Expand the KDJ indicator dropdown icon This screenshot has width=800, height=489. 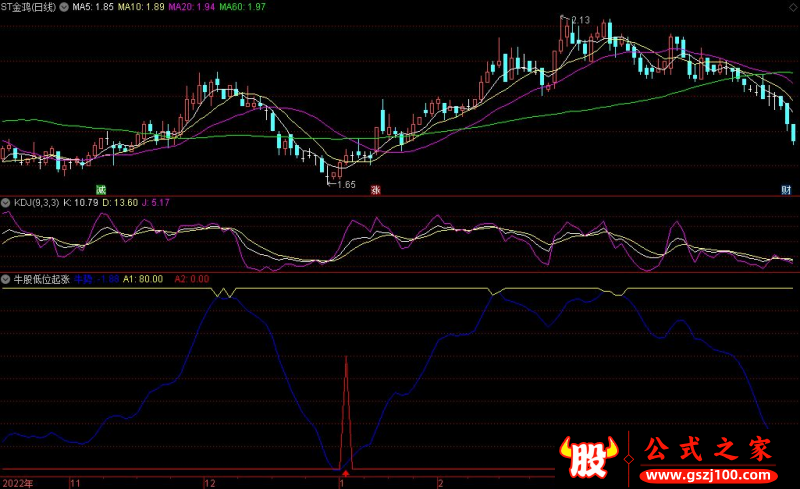pos(6,203)
